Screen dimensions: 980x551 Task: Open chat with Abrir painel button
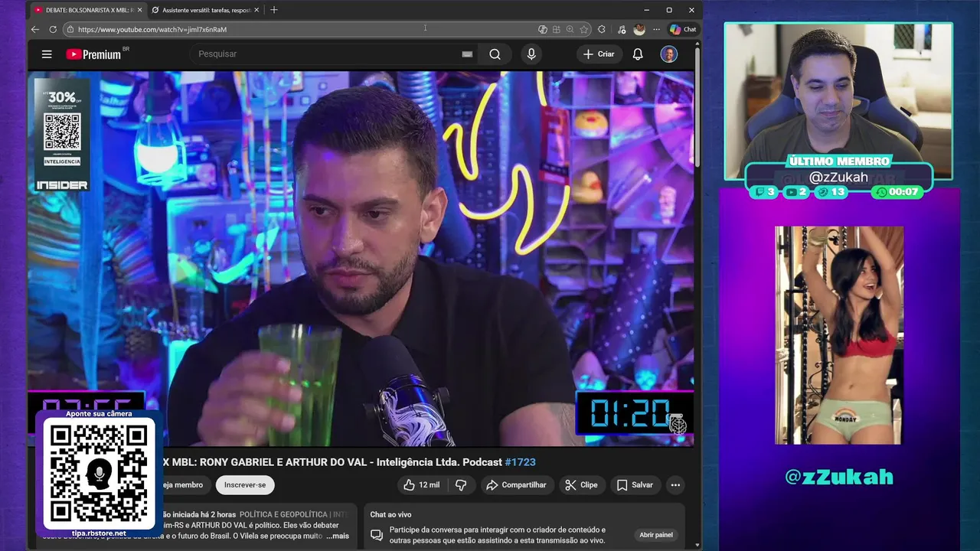tap(656, 535)
